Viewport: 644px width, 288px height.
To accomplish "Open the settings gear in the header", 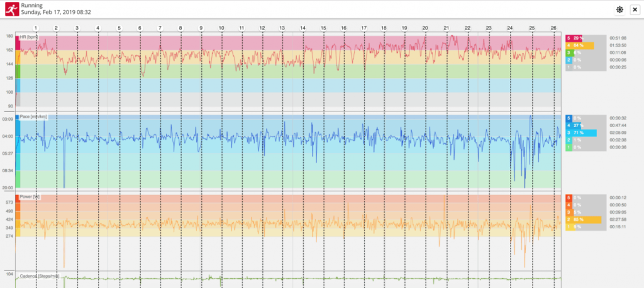I will 619,9.
